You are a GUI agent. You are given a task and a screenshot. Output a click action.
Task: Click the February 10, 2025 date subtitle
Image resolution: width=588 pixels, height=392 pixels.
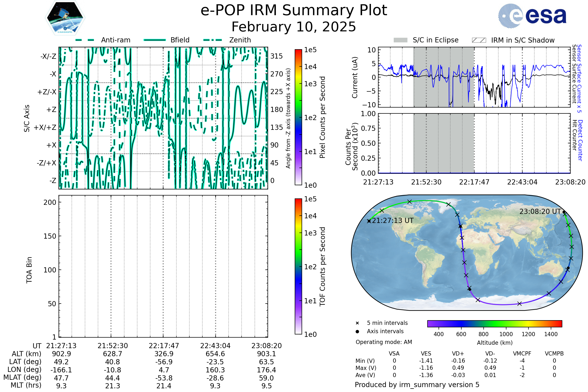tap(294, 27)
